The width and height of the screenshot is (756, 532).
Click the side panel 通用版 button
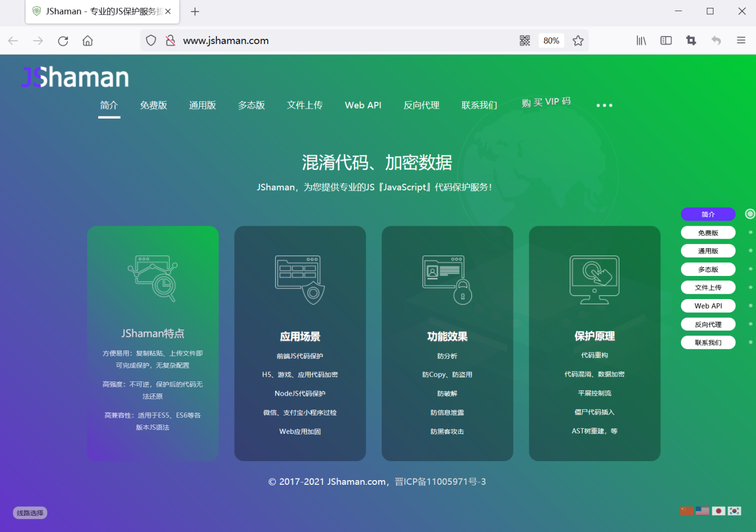[x=708, y=251]
